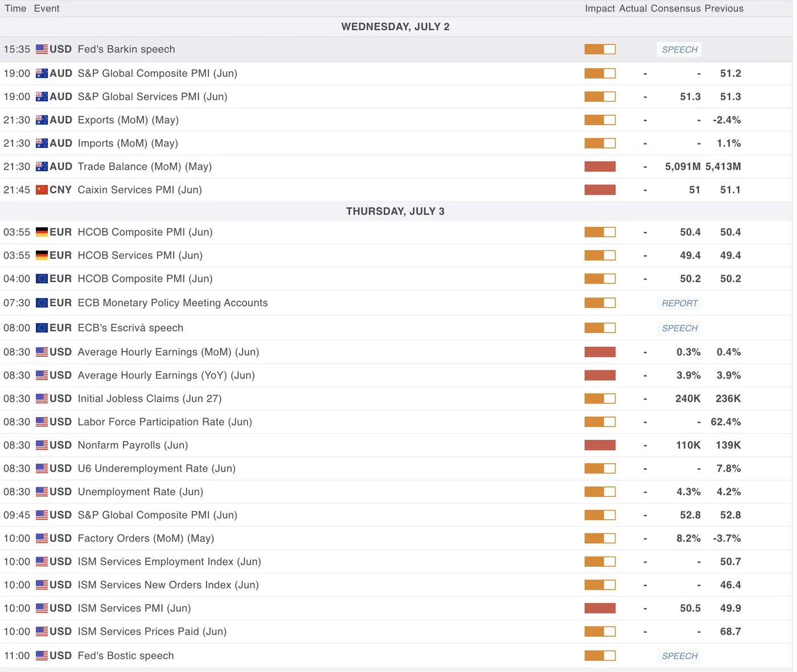797x672 pixels.
Task: Select the WEDNESDAY, JULY 2 date header
Action: (396, 27)
